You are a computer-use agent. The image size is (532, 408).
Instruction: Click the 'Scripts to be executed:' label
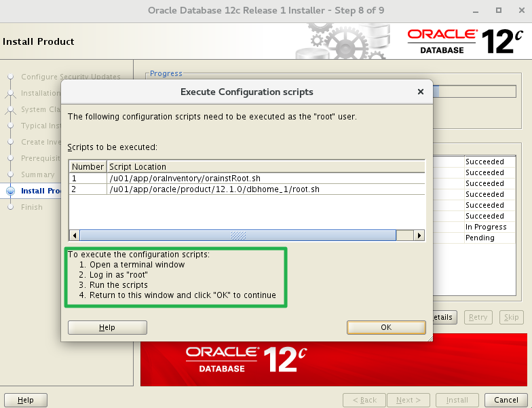[x=113, y=147]
